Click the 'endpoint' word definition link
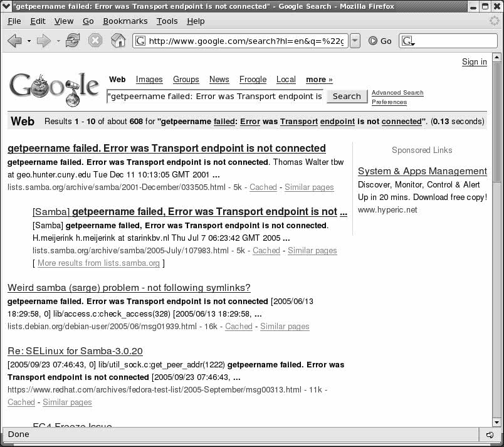The width and height of the screenshot is (504, 447). pyautogui.click(x=337, y=122)
